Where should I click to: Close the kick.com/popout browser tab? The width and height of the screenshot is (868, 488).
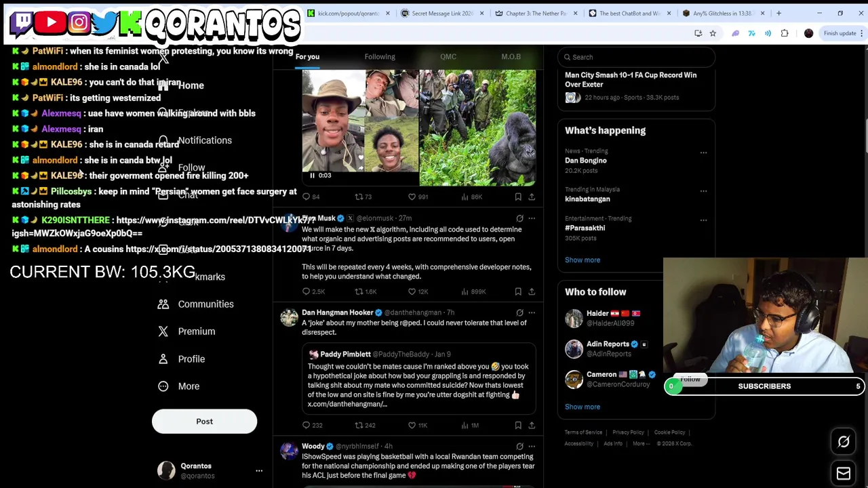388,13
